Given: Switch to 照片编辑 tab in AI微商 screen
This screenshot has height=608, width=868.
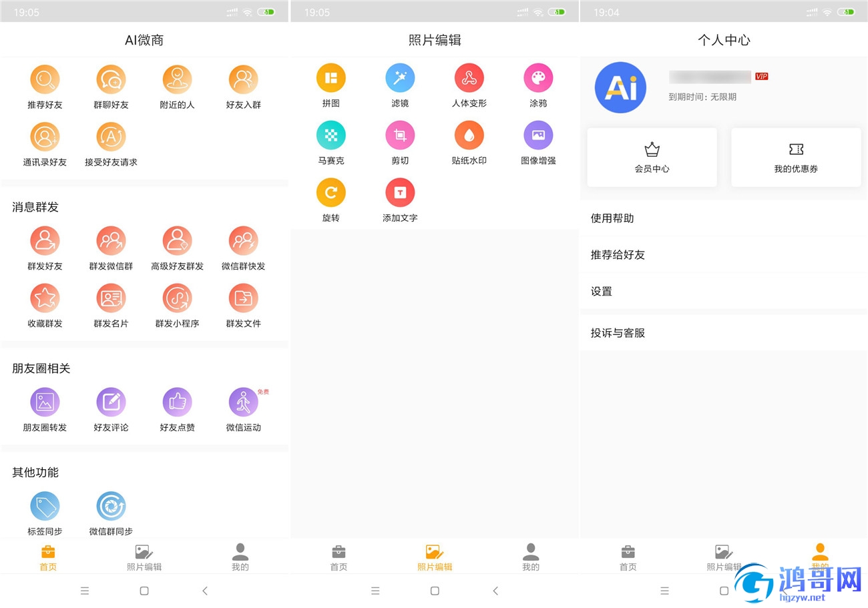Looking at the screenshot, I should coord(144,558).
